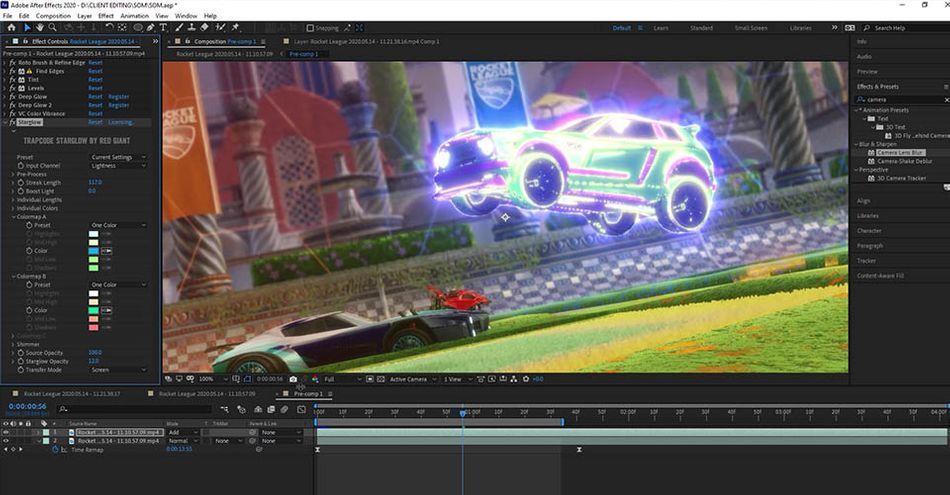Open the Active Camera dropdown
Viewport: 950px width, 495px height.
[413, 379]
